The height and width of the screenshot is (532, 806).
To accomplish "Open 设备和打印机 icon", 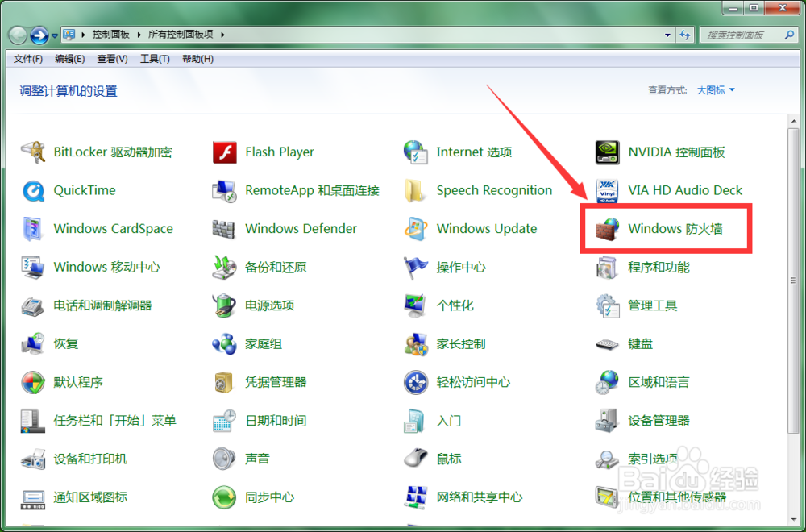I will tap(33, 459).
